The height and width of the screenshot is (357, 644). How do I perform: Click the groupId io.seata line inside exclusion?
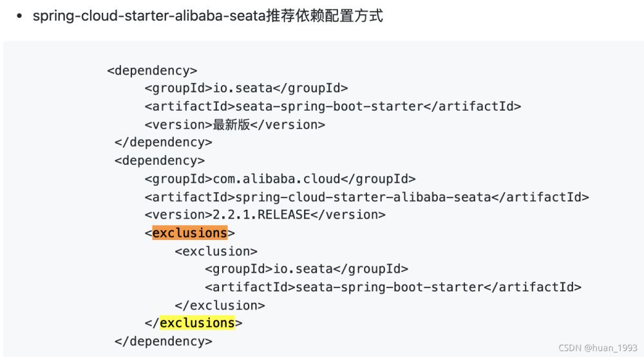pos(307,269)
